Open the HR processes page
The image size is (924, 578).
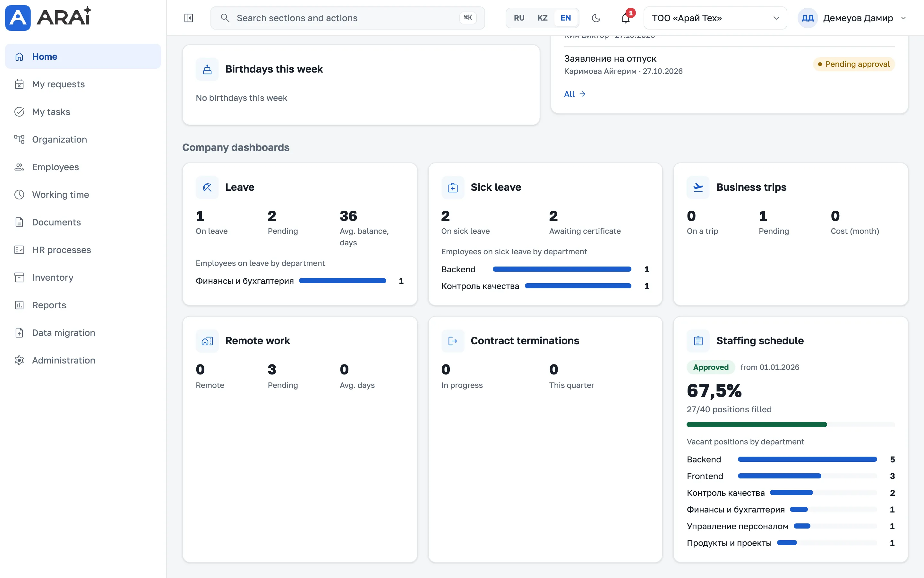pos(83,250)
